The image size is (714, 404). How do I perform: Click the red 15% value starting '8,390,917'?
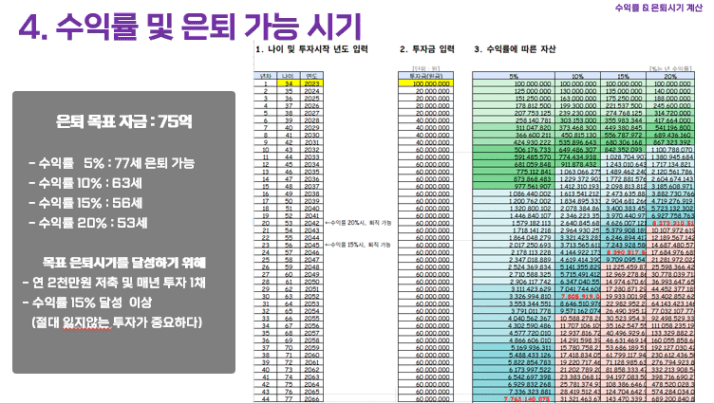[x=623, y=252]
